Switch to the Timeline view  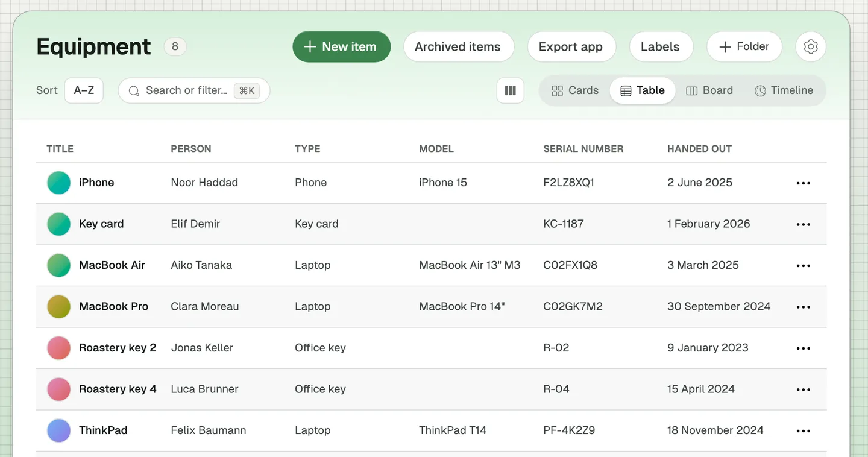784,90
